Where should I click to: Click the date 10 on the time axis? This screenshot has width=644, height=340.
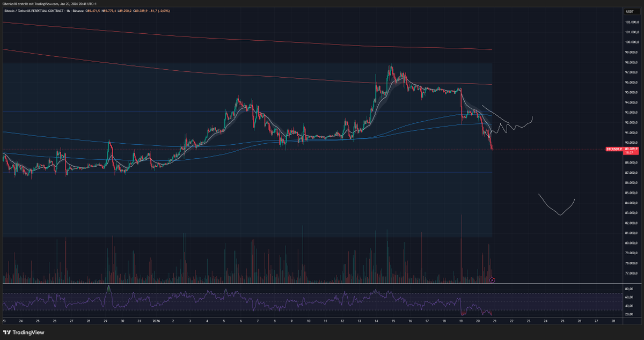coord(309,321)
